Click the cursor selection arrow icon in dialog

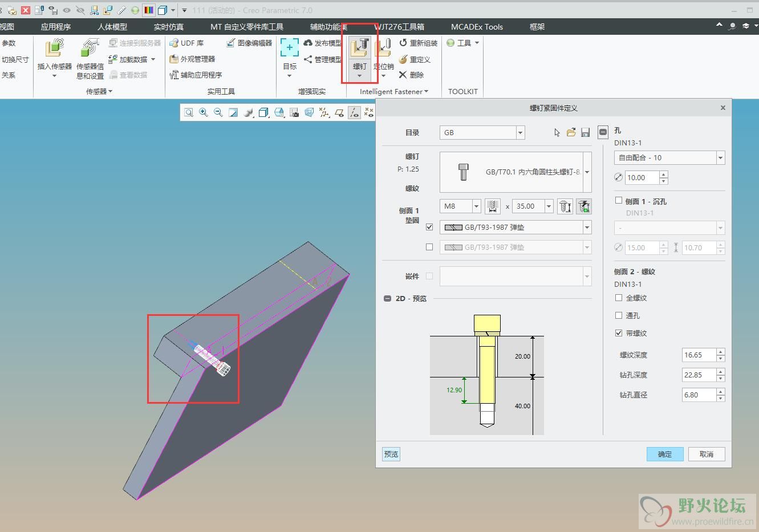(557, 132)
